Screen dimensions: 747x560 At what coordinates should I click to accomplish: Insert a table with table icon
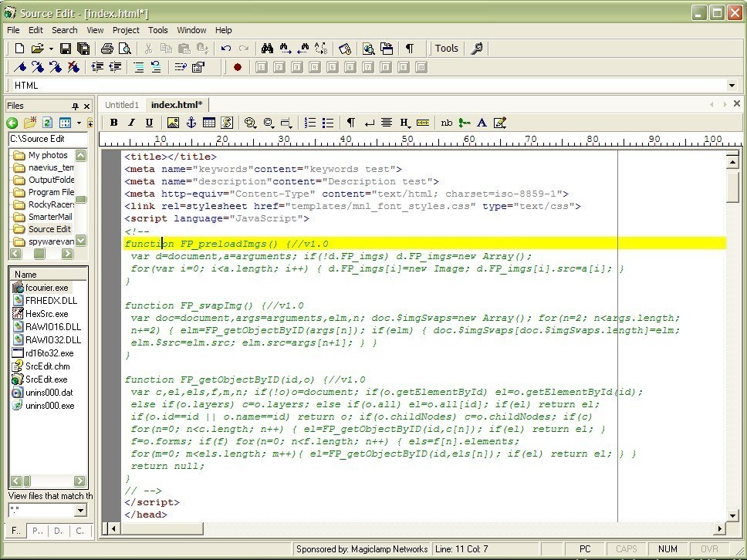pos(209,123)
